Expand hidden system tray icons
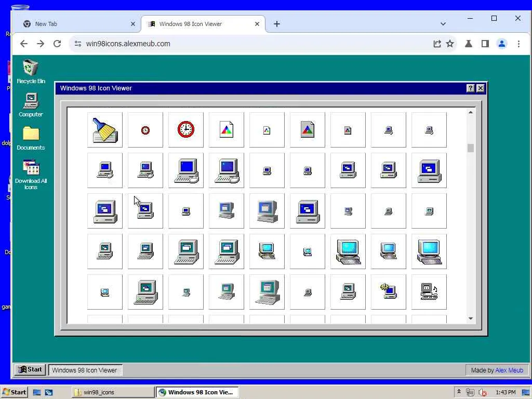The height and width of the screenshot is (399, 532). coord(459,392)
